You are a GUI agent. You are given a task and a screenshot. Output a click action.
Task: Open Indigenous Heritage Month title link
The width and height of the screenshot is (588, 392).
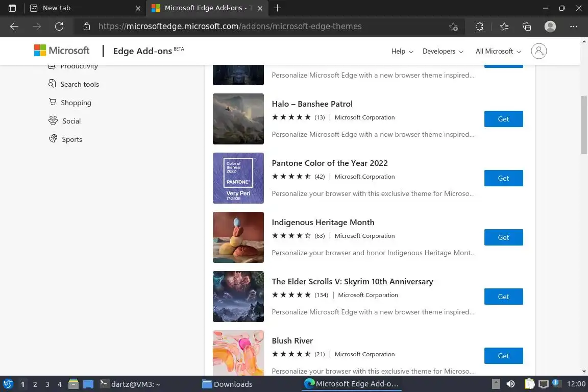tap(323, 223)
